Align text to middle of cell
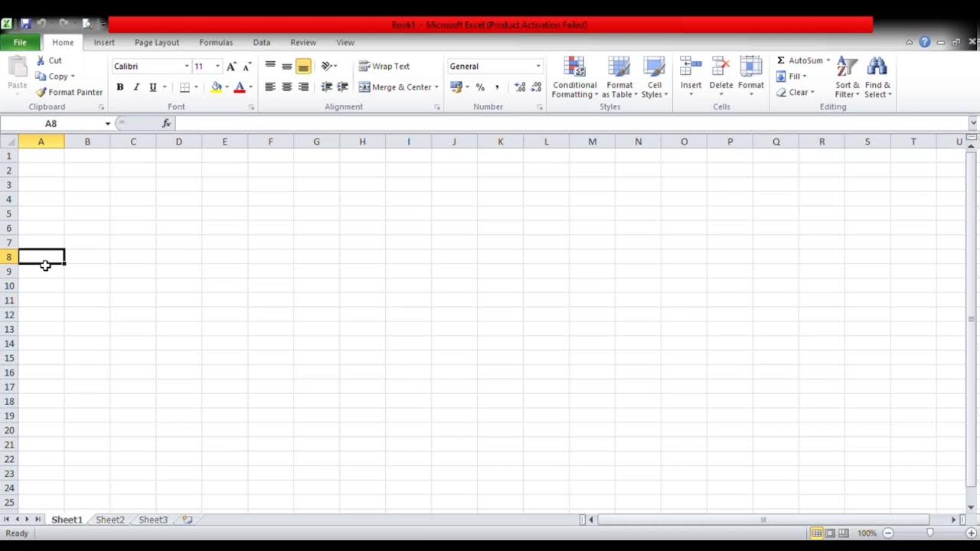 pos(286,67)
